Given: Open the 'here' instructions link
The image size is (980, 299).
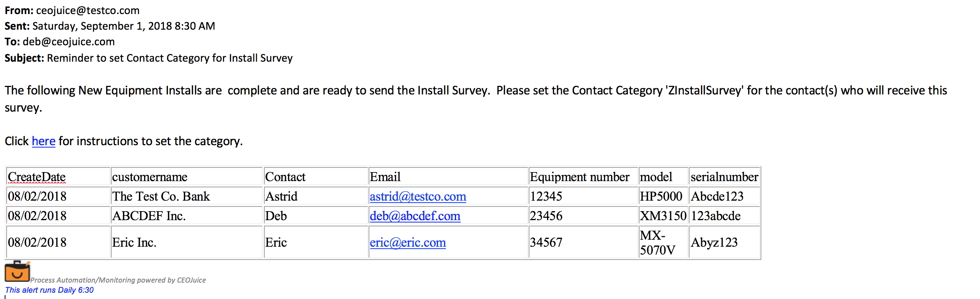Looking at the screenshot, I should 43,141.
